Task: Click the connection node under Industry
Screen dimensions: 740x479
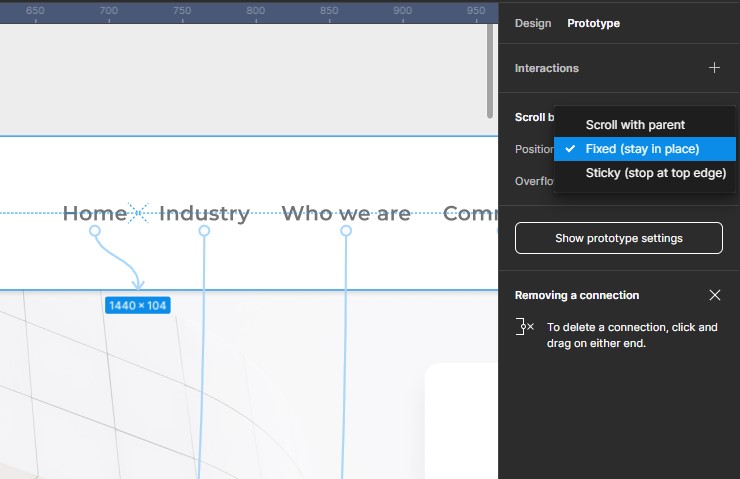Action: 204,231
